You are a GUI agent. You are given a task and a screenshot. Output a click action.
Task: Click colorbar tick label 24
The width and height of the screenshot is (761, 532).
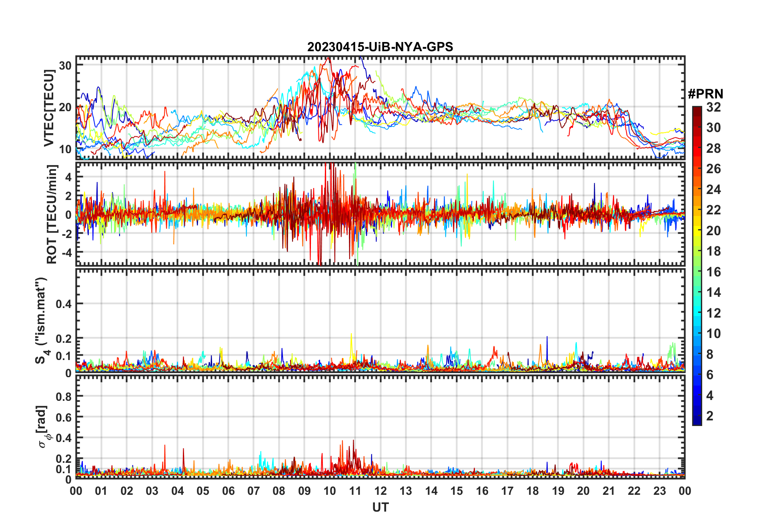point(713,190)
